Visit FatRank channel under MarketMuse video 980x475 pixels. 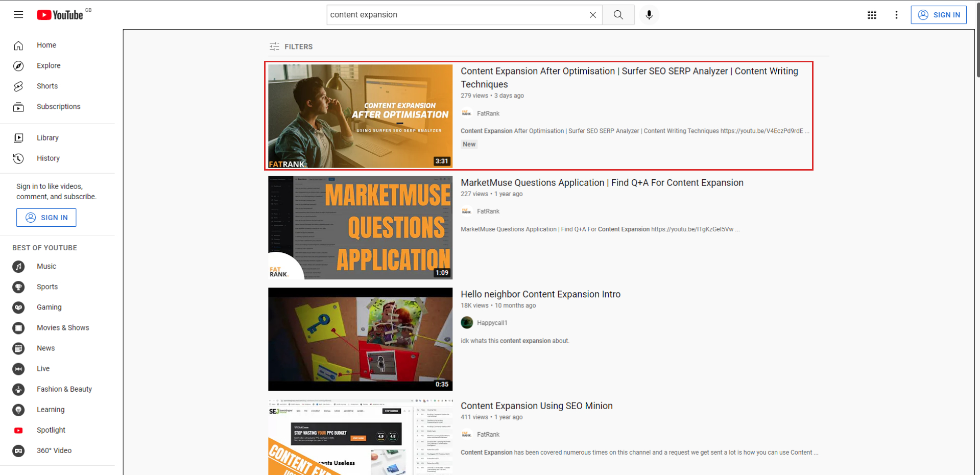click(488, 211)
